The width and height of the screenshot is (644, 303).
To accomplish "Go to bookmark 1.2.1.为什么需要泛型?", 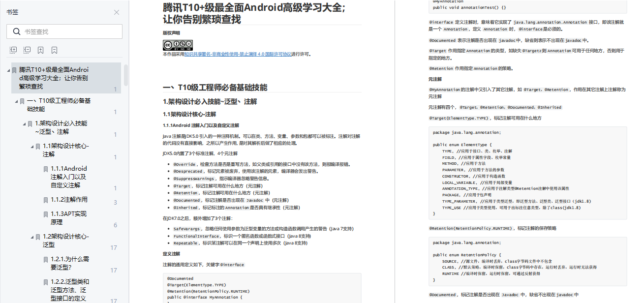I will (x=64, y=263).
